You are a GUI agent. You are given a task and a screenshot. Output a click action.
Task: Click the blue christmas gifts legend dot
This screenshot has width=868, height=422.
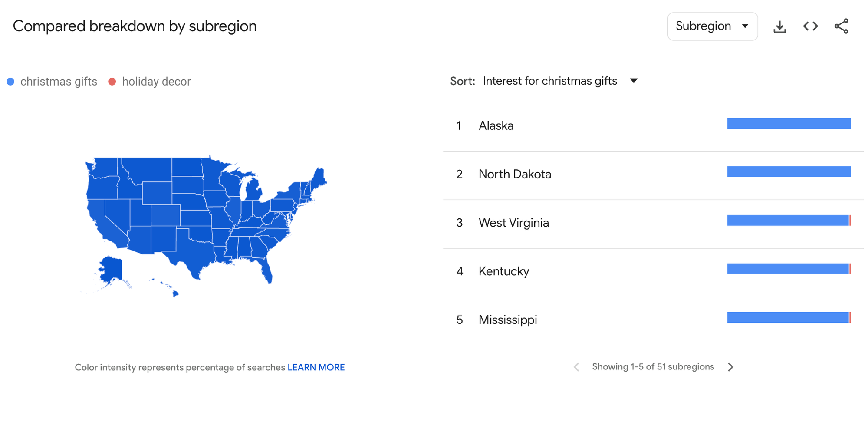tap(10, 81)
